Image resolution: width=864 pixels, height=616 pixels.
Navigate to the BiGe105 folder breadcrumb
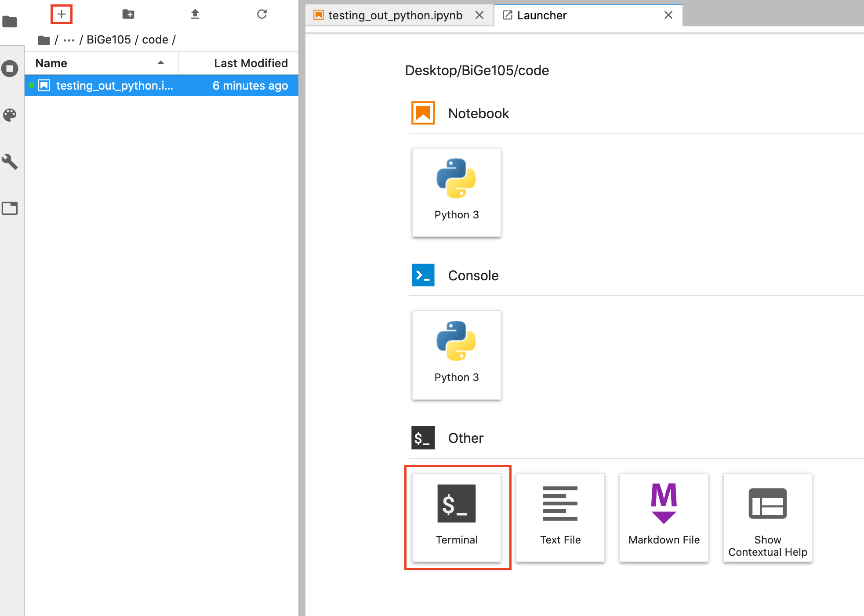pos(109,40)
